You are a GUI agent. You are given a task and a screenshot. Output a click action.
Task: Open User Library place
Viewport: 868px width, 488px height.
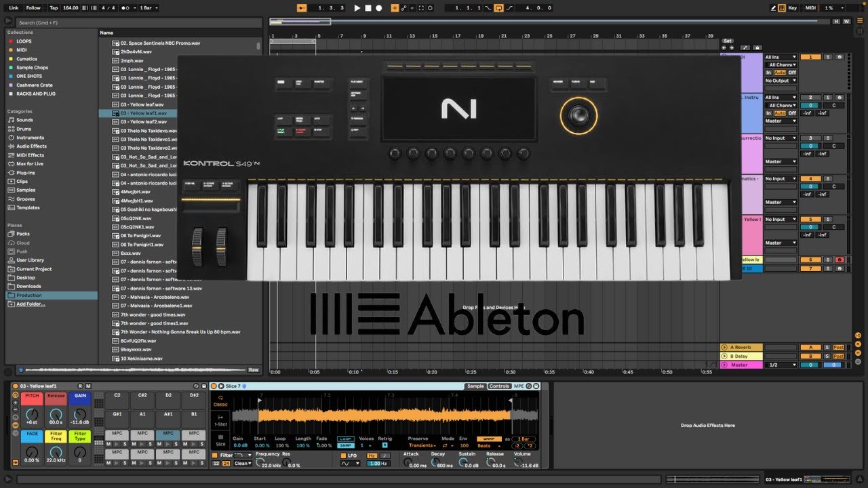tap(30, 260)
